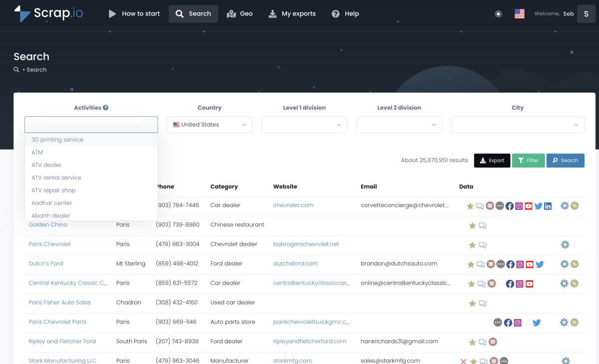This screenshot has width=599, height=364.
Task: Click the email envelope icon for Ripley and Fletcher Ford
Action: click(493, 342)
